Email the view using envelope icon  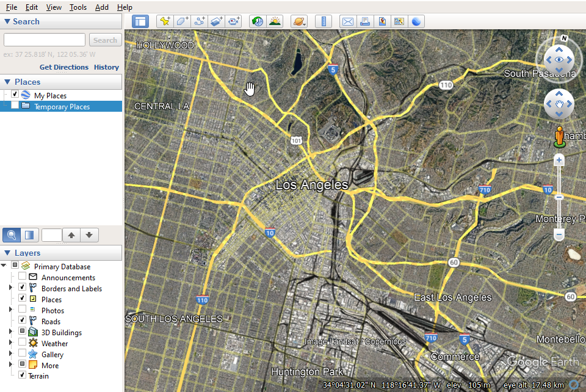tap(347, 21)
